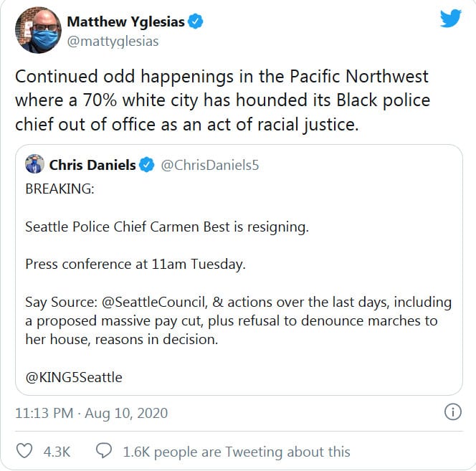Click Chris Daniels verified badge

tap(146, 166)
